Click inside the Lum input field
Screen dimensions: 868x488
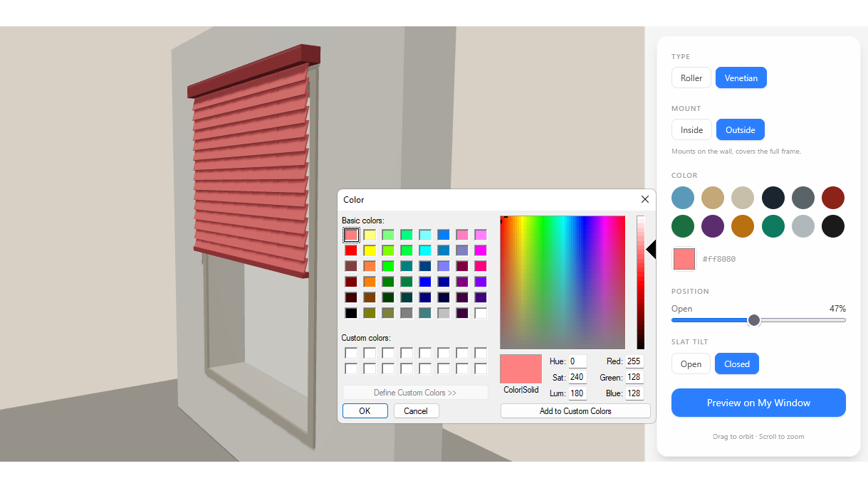[x=577, y=393]
